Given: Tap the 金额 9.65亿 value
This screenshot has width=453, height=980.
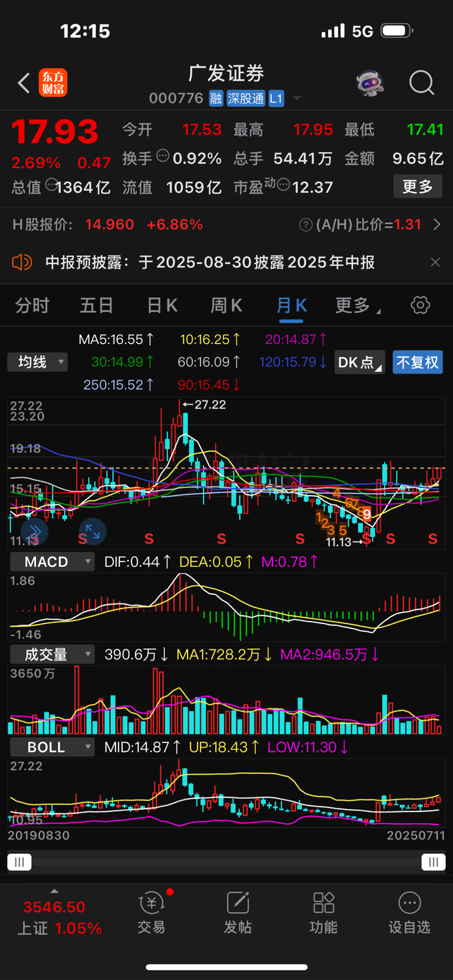Looking at the screenshot, I should click(x=418, y=159).
